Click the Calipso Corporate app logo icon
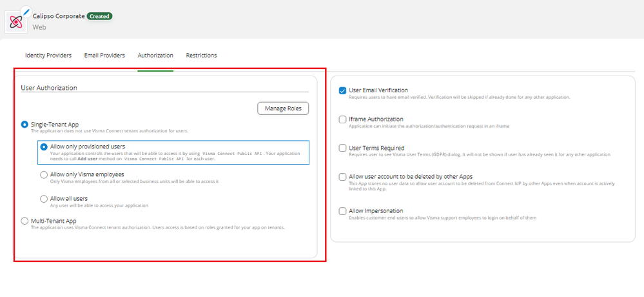This screenshot has height=297, width=644. pyautogui.click(x=15, y=22)
